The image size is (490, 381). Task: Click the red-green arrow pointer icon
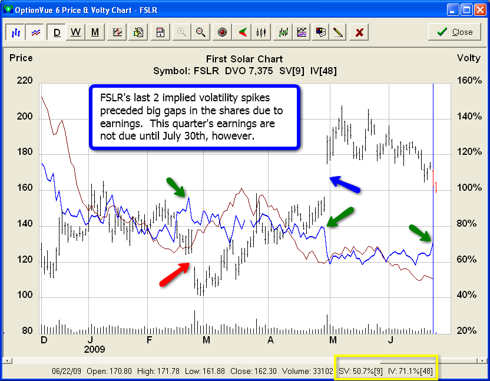[243, 32]
